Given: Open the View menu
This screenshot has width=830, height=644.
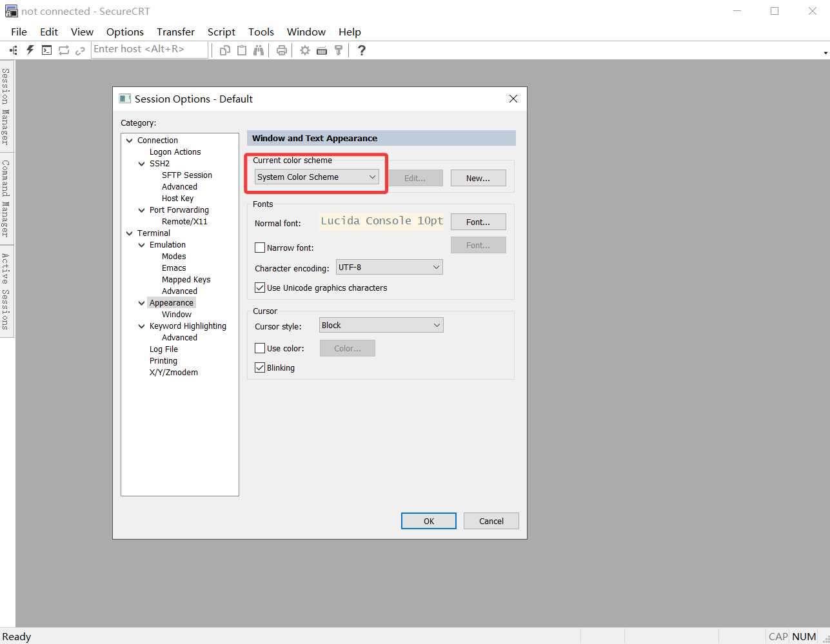Looking at the screenshot, I should coord(82,32).
